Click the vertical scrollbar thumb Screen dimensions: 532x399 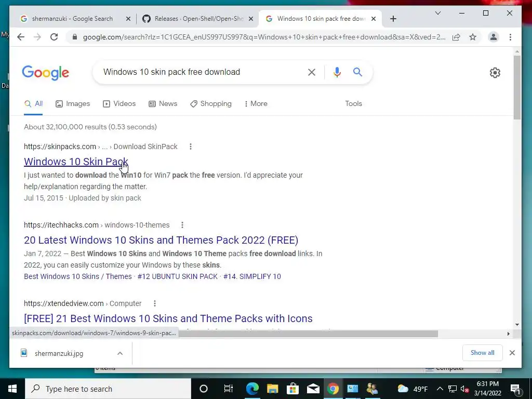pyautogui.click(x=517, y=87)
